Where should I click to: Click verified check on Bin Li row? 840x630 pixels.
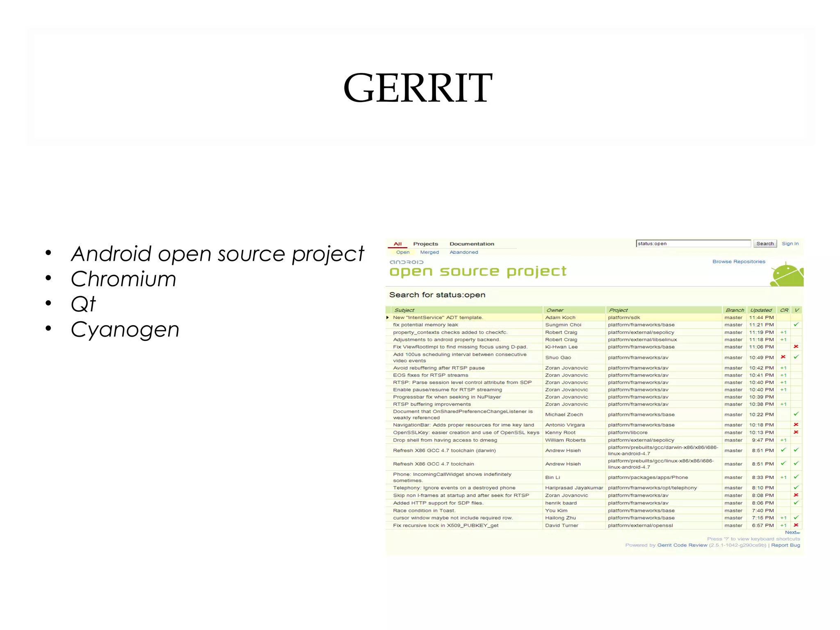coord(796,477)
